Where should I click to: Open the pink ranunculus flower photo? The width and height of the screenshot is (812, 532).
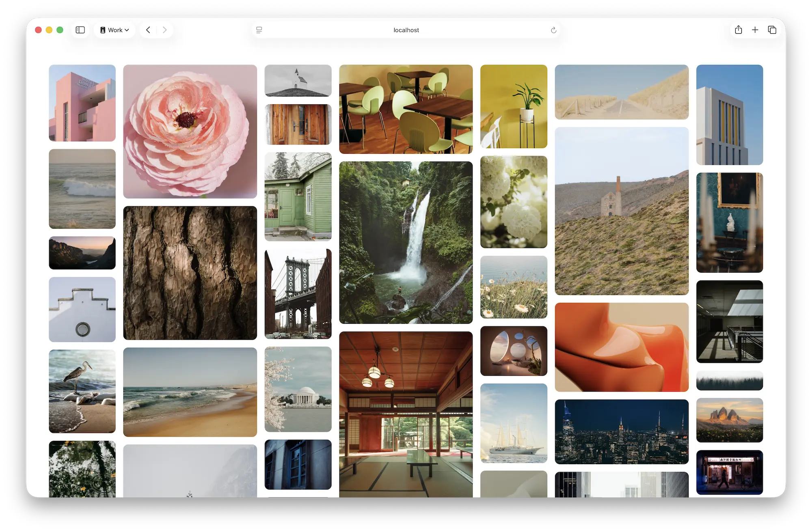point(190,131)
